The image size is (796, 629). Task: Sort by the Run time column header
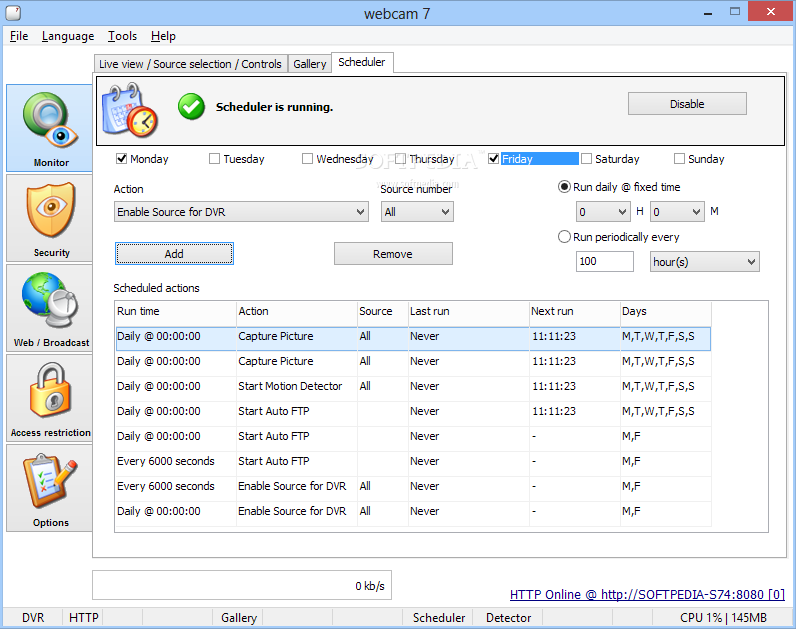[176, 312]
